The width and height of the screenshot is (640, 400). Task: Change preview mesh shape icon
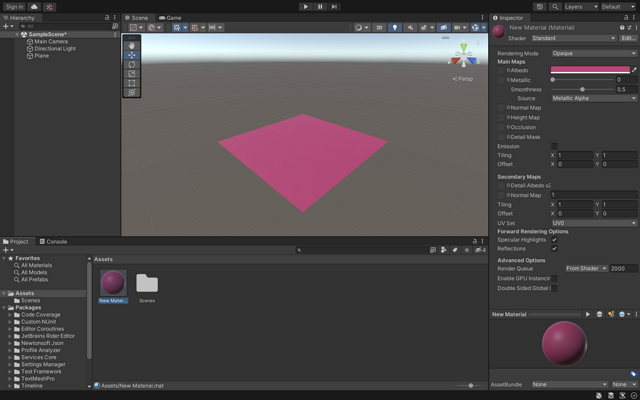pyautogui.click(x=599, y=314)
